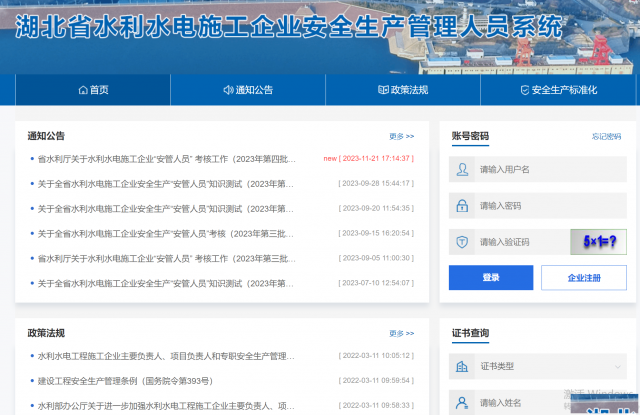Viewport: 640px width, 415px height.
Task: Expand the 证书类型 dropdown
Action: coord(538,366)
